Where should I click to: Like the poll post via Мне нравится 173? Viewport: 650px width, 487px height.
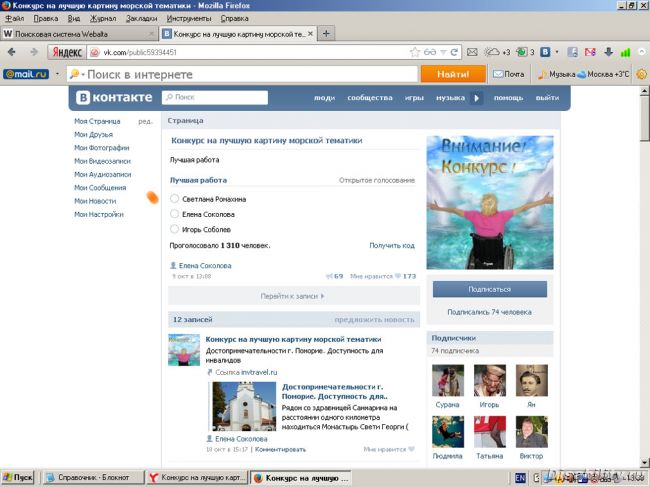point(383,276)
